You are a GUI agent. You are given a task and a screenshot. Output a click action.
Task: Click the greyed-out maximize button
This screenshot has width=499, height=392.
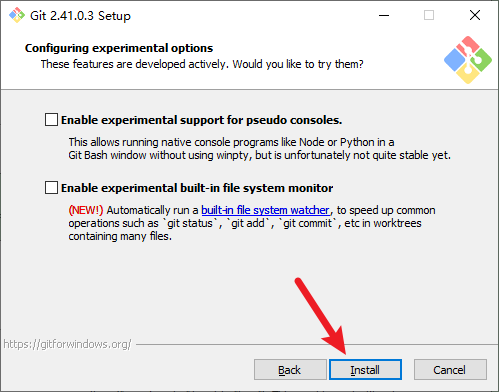429,15
